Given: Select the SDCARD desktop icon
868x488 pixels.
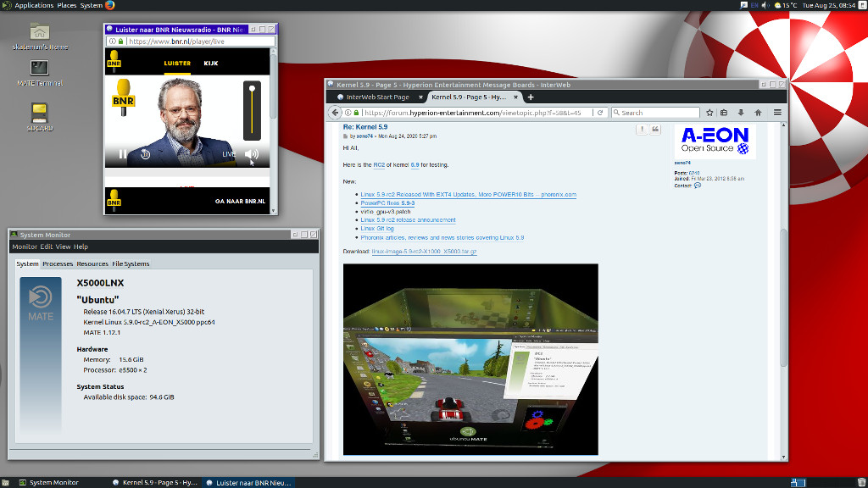Looking at the screenshot, I should pyautogui.click(x=39, y=117).
